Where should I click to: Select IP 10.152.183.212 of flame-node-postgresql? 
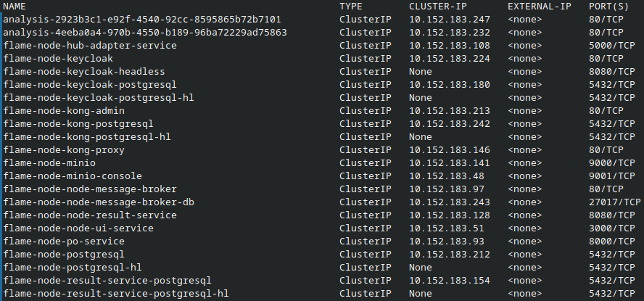(450, 255)
